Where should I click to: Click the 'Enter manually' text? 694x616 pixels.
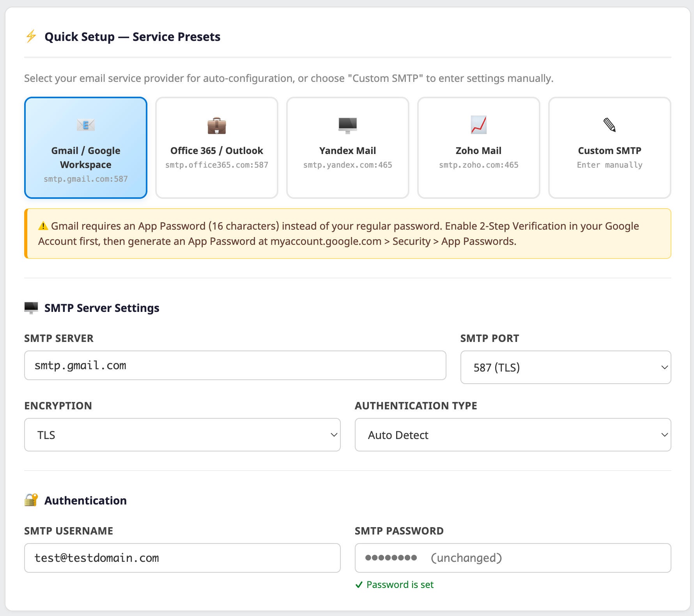[610, 165]
